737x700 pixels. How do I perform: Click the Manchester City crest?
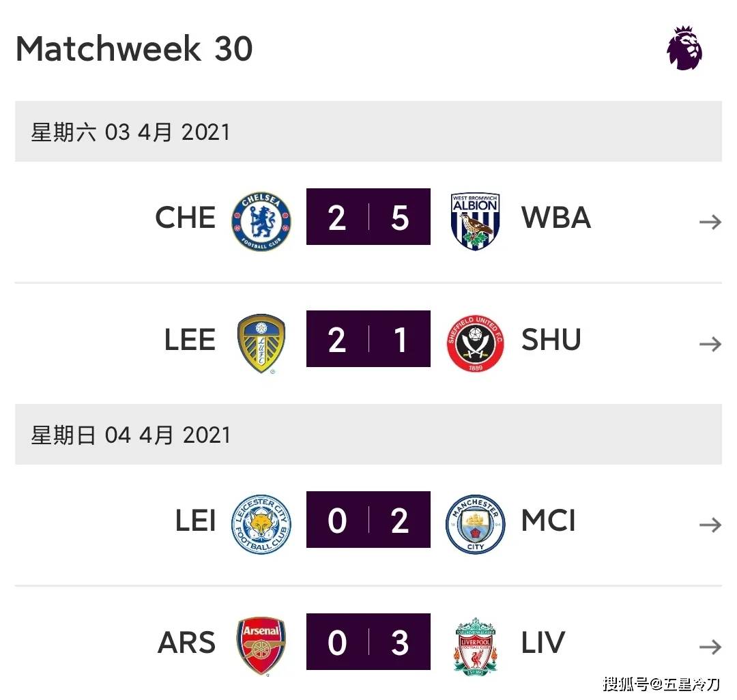tap(475, 524)
